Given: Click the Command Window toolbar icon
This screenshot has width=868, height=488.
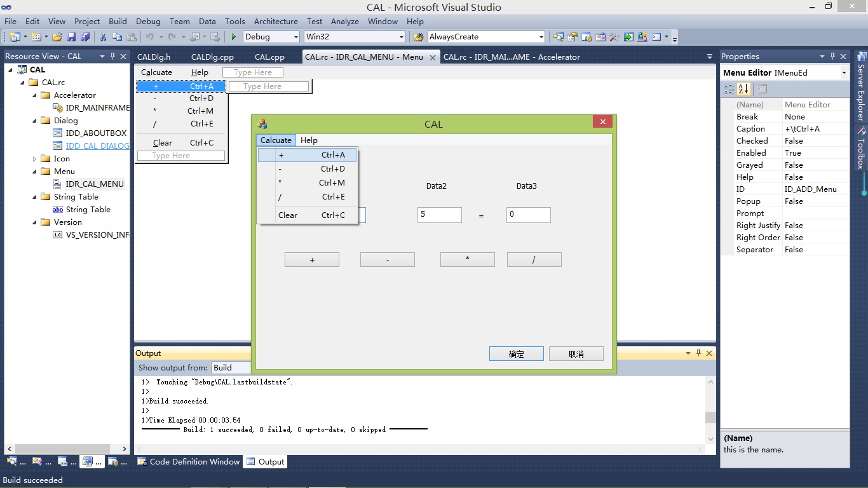Looking at the screenshot, I should pos(656,37).
